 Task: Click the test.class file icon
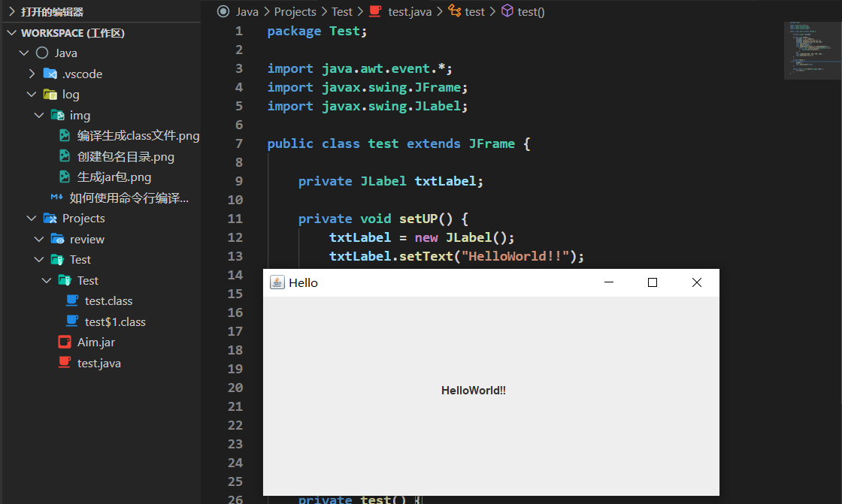(x=72, y=300)
